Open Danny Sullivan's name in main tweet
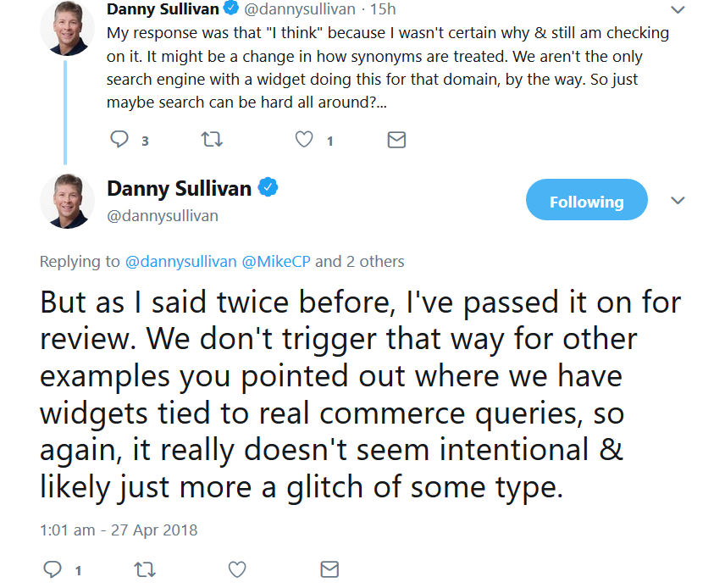Image resolution: width=725 pixels, height=588 pixels. [x=179, y=188]
